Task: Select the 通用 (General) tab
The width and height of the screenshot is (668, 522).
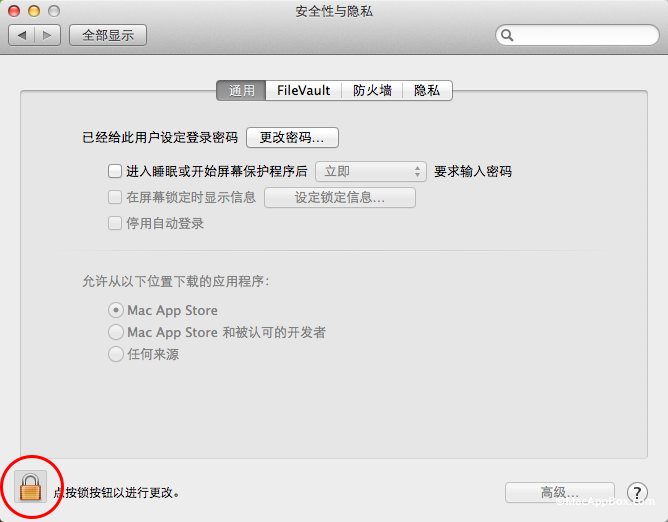Action: coord(242,91)
